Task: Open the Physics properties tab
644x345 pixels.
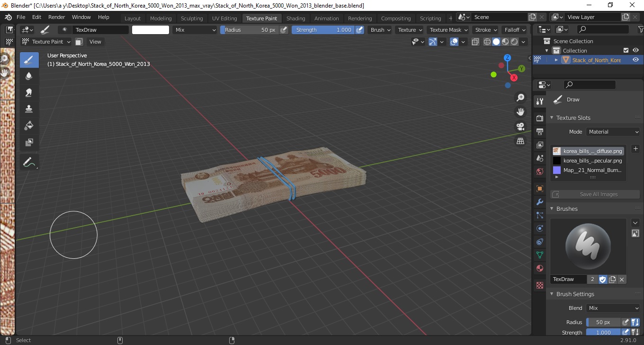Action: [539, 228]
